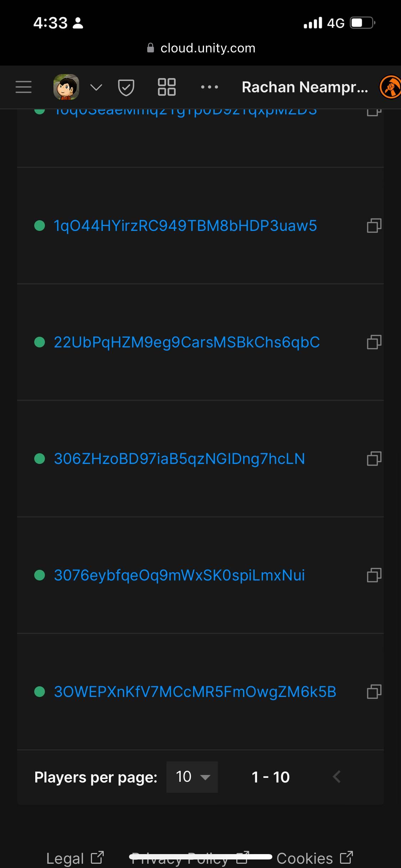Open player 22UbPqHZM9eg9CarsMSBkChs6qbC details
Screen dimensions: 401x868
186,342
